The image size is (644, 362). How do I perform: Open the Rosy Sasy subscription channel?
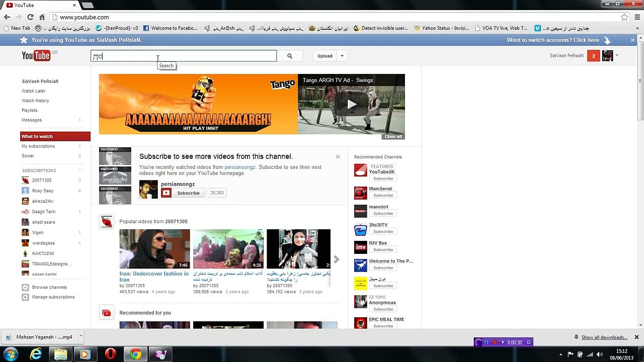click(x=43, y=191)
